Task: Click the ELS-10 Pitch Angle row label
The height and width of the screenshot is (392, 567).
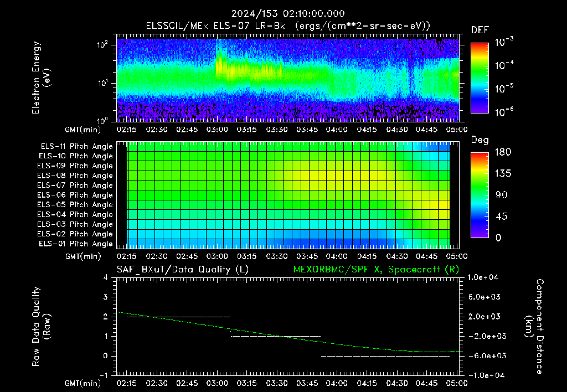Action: point(76,156)
